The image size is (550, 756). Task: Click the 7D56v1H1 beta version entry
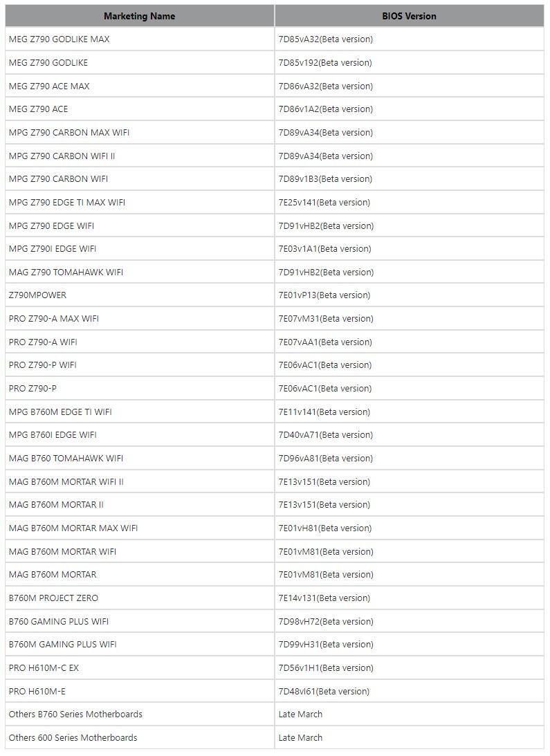326,667
